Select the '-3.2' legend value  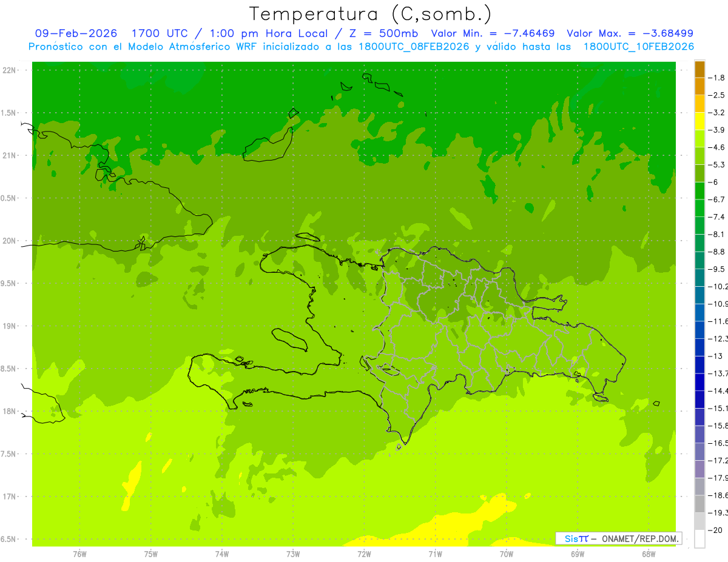[717, 113]
